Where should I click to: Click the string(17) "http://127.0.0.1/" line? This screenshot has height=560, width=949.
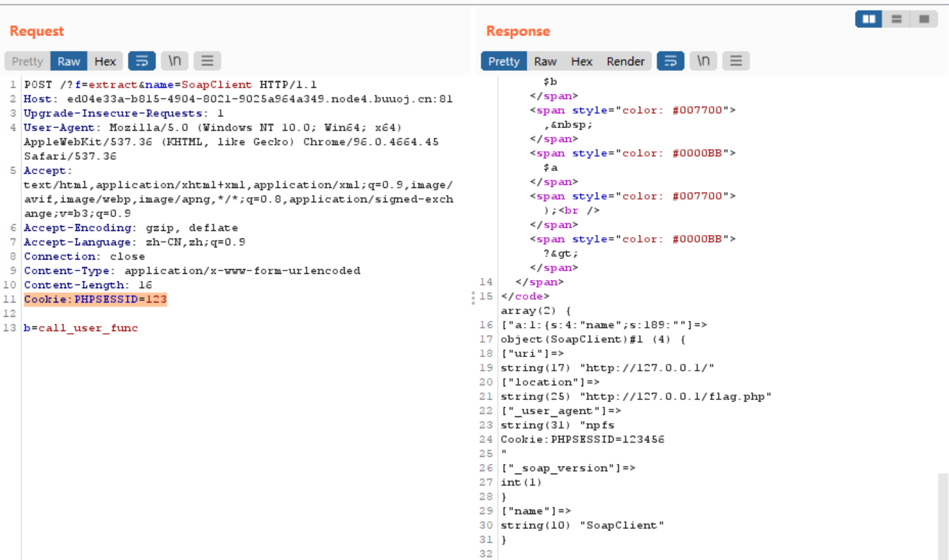pos(607,368)
